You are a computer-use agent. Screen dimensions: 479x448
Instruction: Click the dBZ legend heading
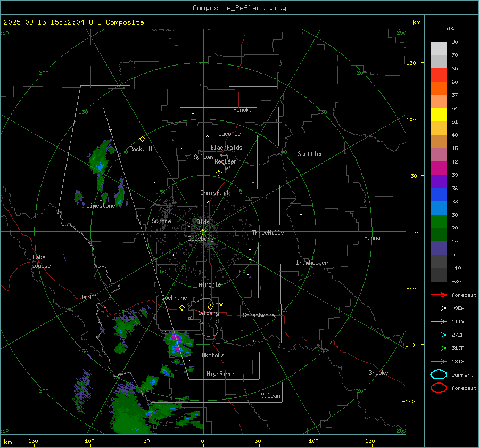pyautogui.click(x=451, y=29)
